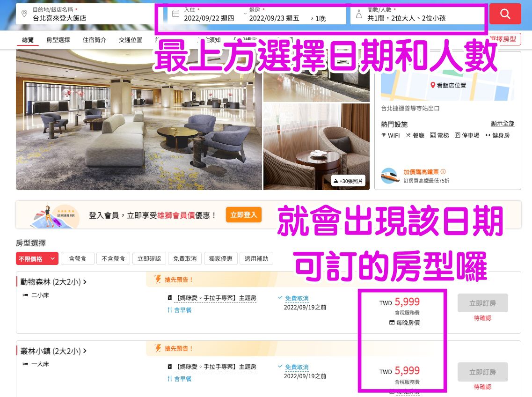The width and height of the screenshot is (532, 397).
Task: Click the 顯示全部 facilities link
Action: click(x=503, y=123)
